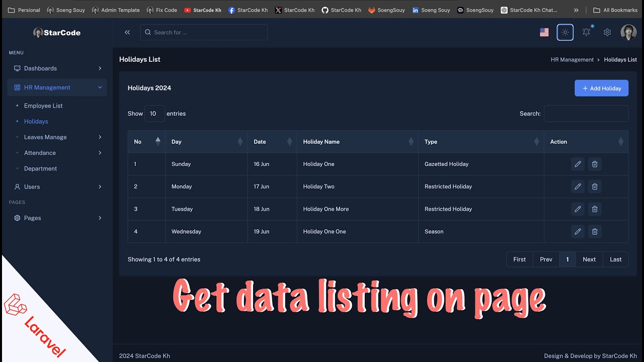The height and width of the screenshot is (362, 644).
Task: Open the notifications bell
Action: tap(587, 32)
